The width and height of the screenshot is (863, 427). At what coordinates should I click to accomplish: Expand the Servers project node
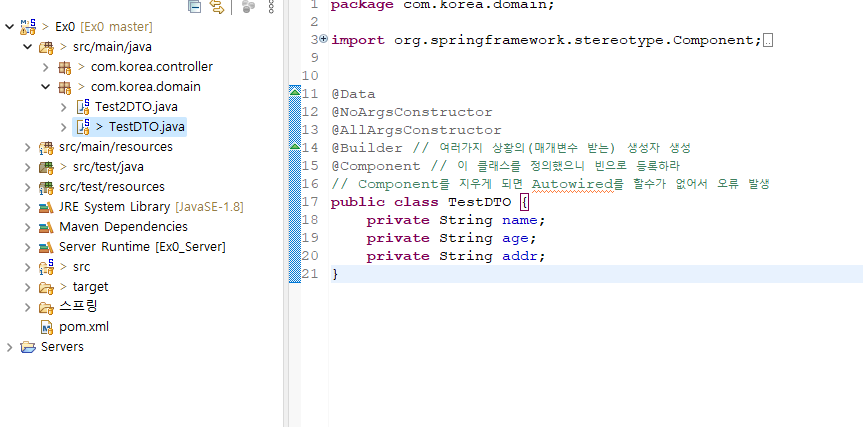[9, 347]
